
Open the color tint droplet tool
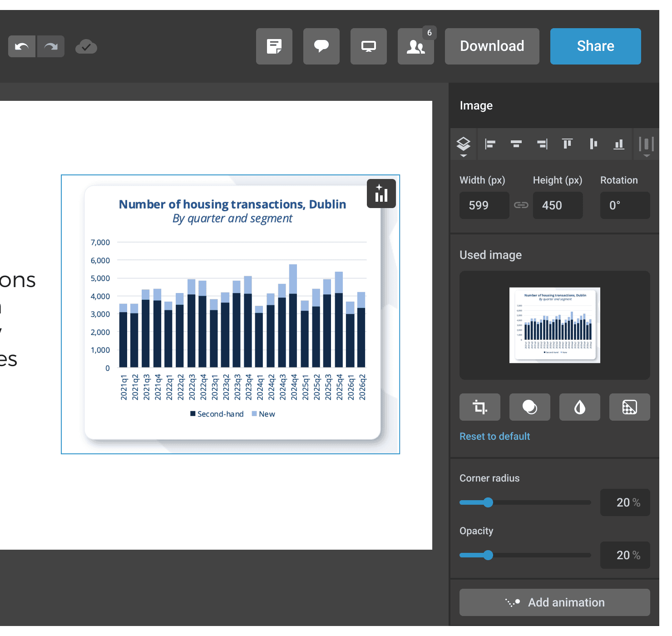[580, 407]
